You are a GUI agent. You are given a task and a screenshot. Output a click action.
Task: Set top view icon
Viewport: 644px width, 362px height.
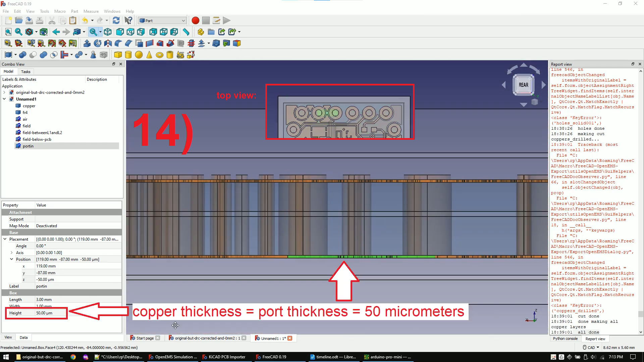point(130,32)
